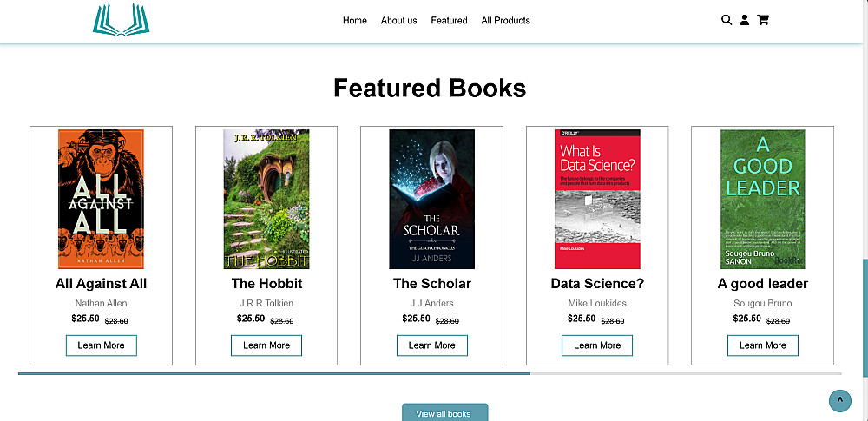Image resolution: width=868 pixels, height=421 pixels.
Task: Click Learn More for Data Science?
Action: 597,345
